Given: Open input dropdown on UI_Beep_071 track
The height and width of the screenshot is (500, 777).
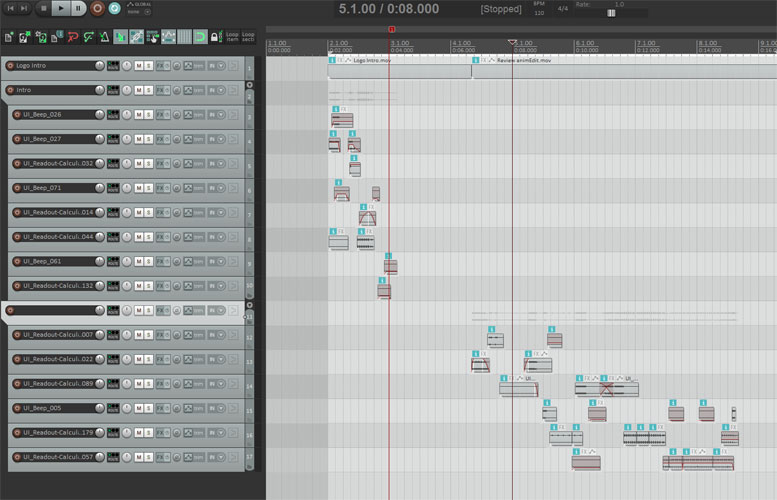Looking at the screenshot, I should click(x=220, y=188).
